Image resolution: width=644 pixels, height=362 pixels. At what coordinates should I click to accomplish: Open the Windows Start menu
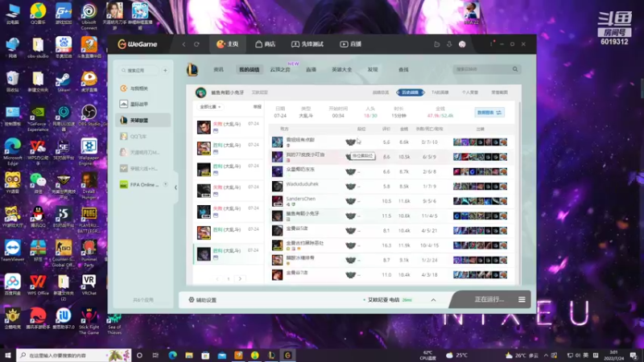pos(8,355)
